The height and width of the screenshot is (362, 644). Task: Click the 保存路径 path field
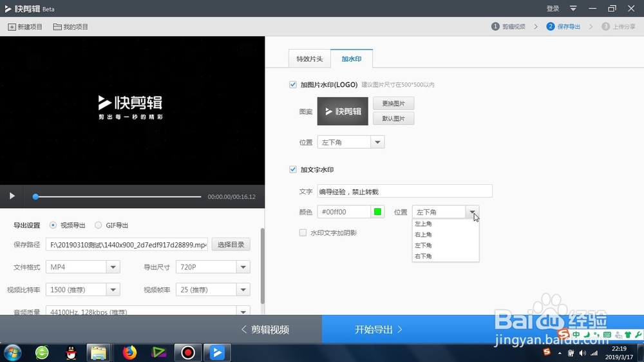[x=126, y=245]
